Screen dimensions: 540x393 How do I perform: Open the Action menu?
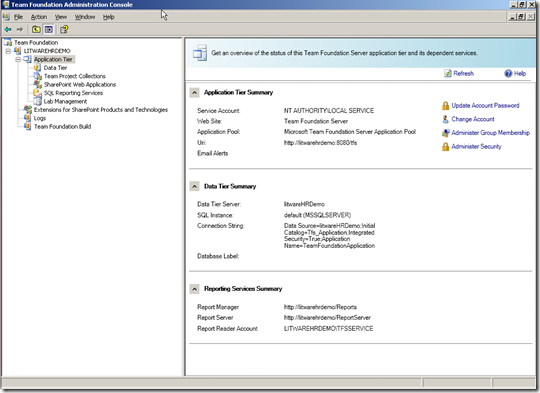tap(39, 17)
